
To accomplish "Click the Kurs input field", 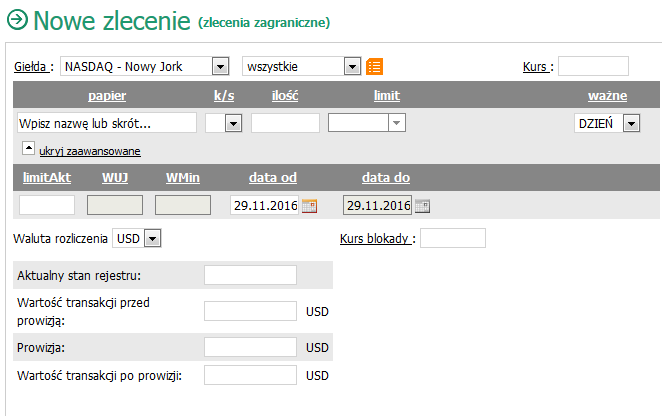I will (x=593, y=66).
